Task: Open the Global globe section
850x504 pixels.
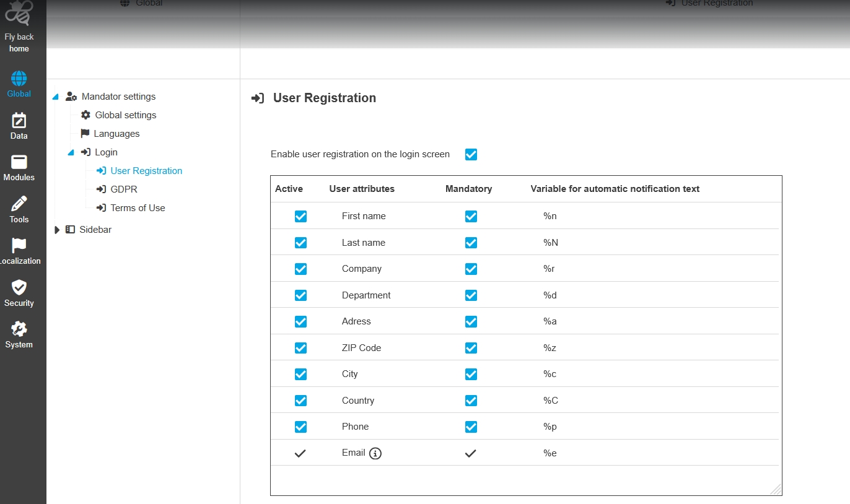Action: [19, 79]
